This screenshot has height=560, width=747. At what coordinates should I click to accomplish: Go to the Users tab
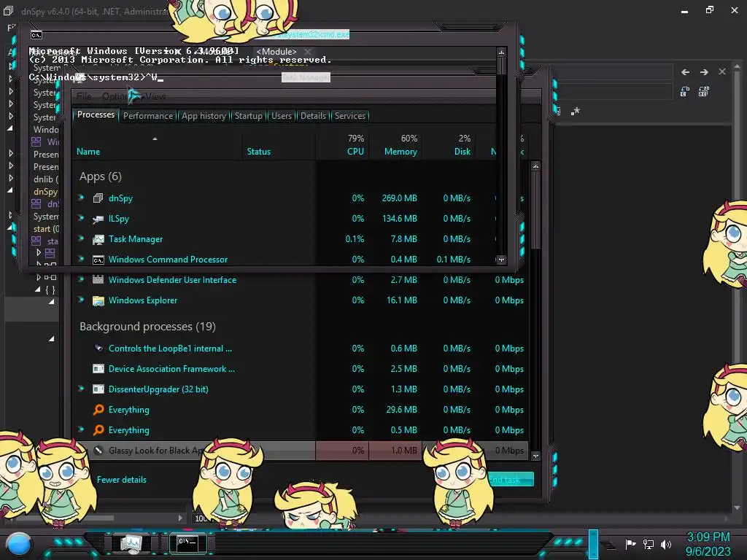pyautogui.click(x=281, y=116)
